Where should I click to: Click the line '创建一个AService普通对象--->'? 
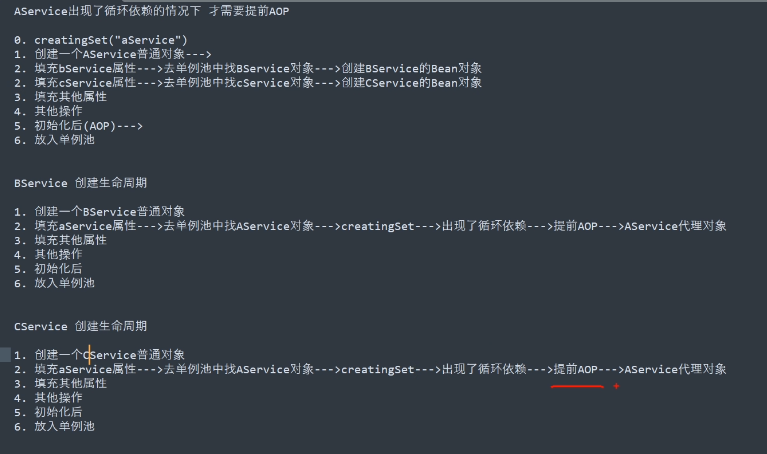point(113,54)
